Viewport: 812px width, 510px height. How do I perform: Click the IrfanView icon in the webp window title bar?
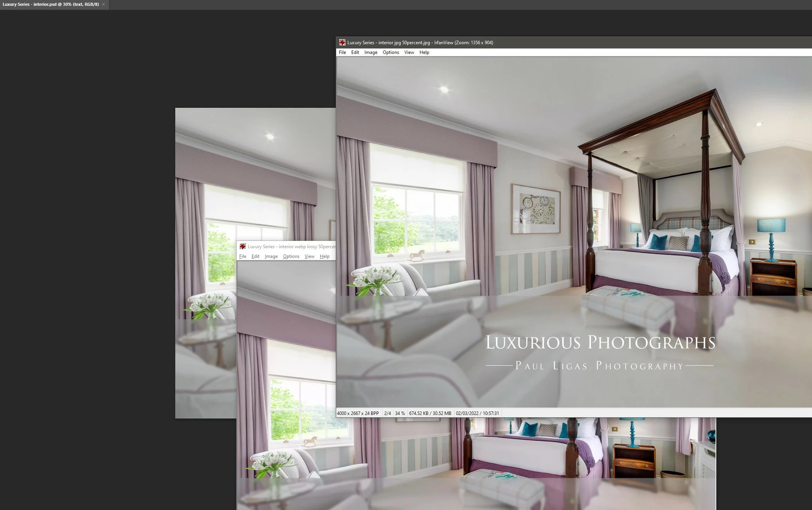tap(243, 246)
